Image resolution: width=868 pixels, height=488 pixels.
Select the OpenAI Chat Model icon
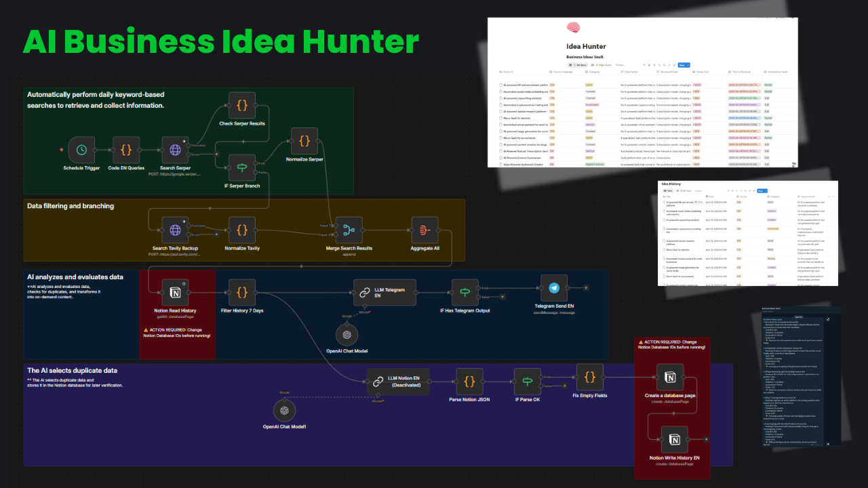[347, 334]
